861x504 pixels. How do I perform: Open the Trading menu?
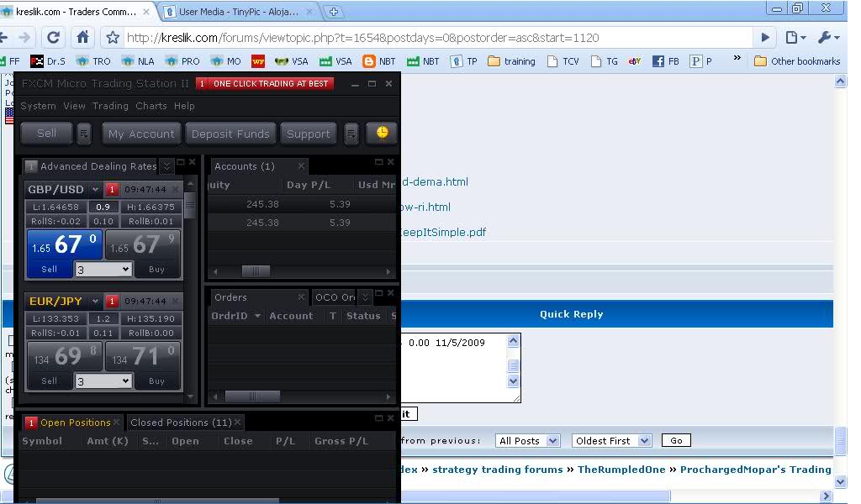click(110, 106)
